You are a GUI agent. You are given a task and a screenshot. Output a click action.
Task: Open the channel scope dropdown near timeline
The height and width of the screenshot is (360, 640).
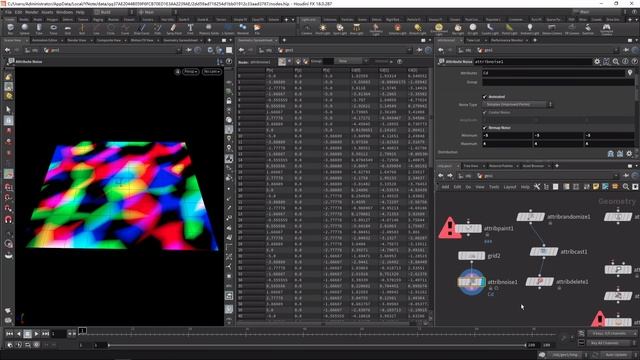(612, 333)
